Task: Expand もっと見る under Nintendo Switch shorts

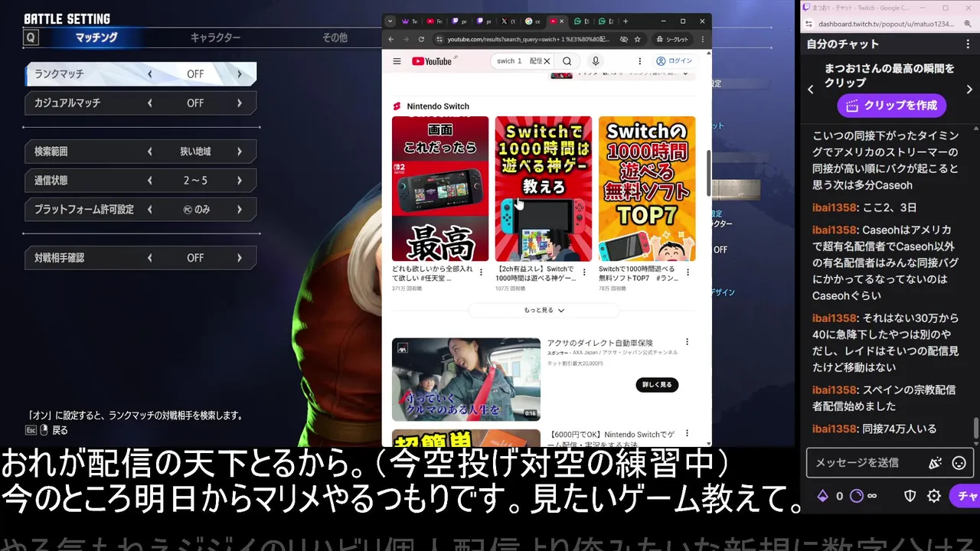Action: coord(544,310)
